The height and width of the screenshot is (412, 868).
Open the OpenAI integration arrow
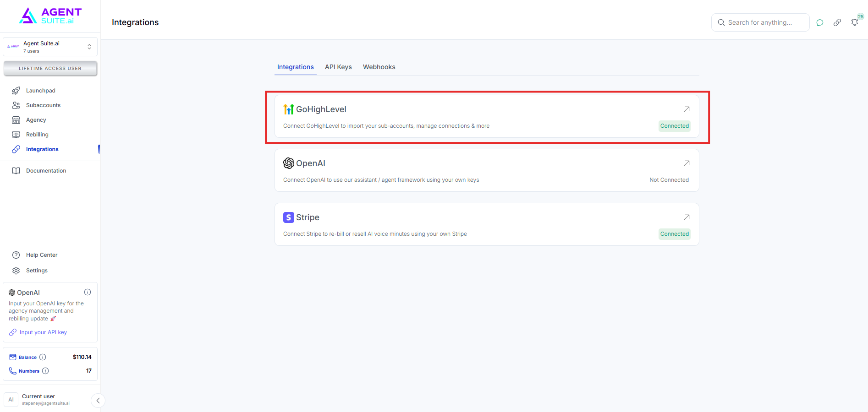(x=687, y=163)
